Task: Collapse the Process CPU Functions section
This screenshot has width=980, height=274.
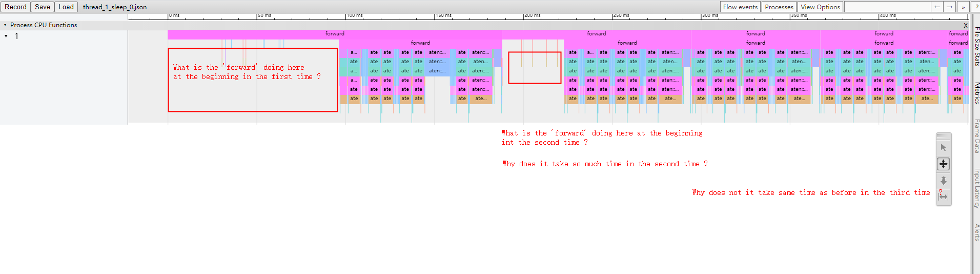Action: [5, 25]
